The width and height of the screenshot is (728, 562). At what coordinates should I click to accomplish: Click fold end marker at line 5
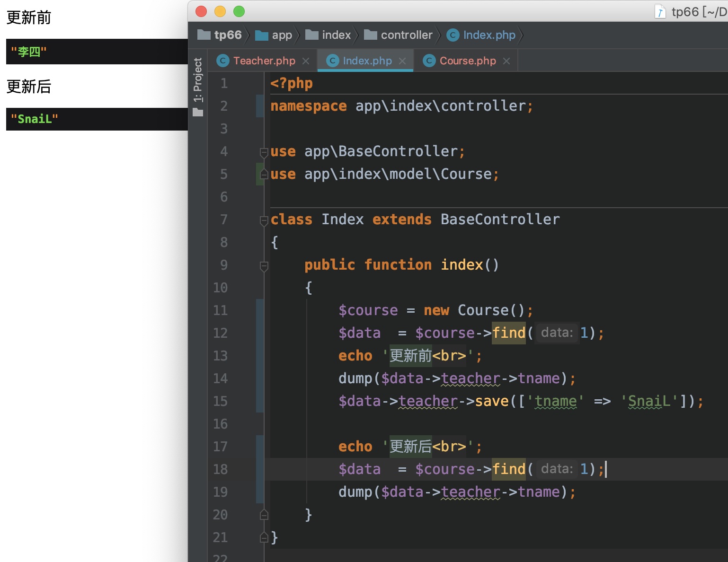tap(264, 175)
